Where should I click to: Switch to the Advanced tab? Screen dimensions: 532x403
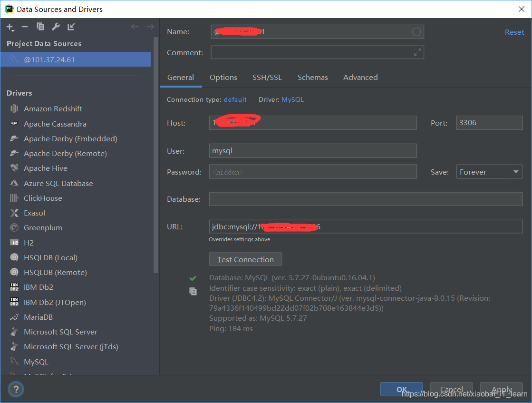click(x=360, y=78)
